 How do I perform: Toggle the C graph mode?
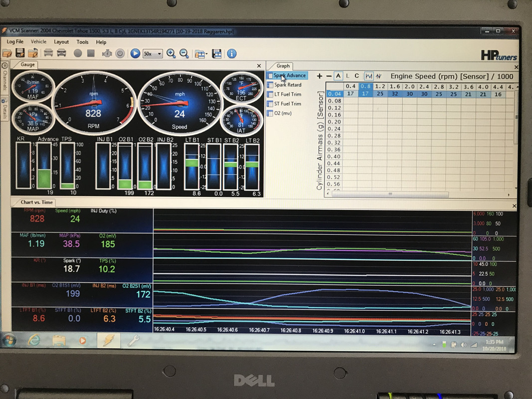pos(356,76)
